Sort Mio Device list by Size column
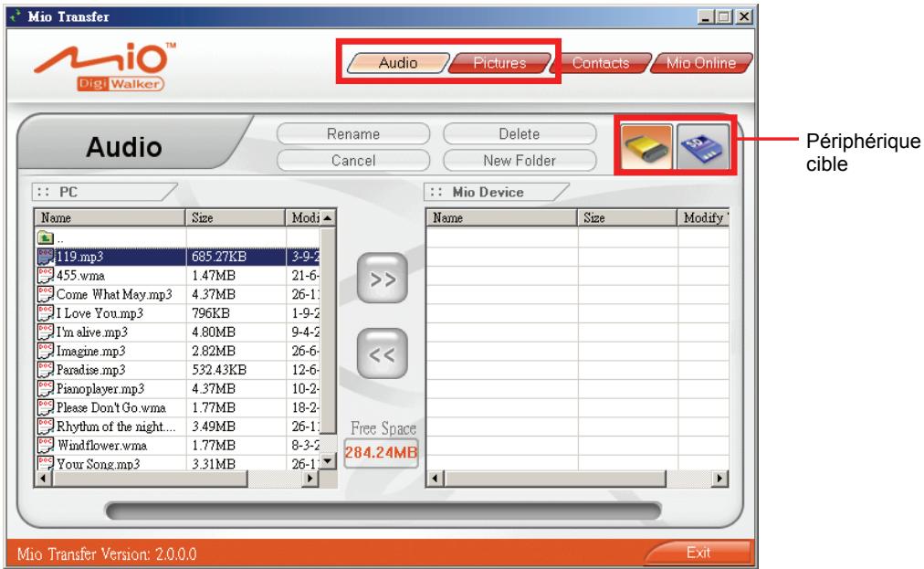This screenshot has width=924, height=569. tap(627, 217)
